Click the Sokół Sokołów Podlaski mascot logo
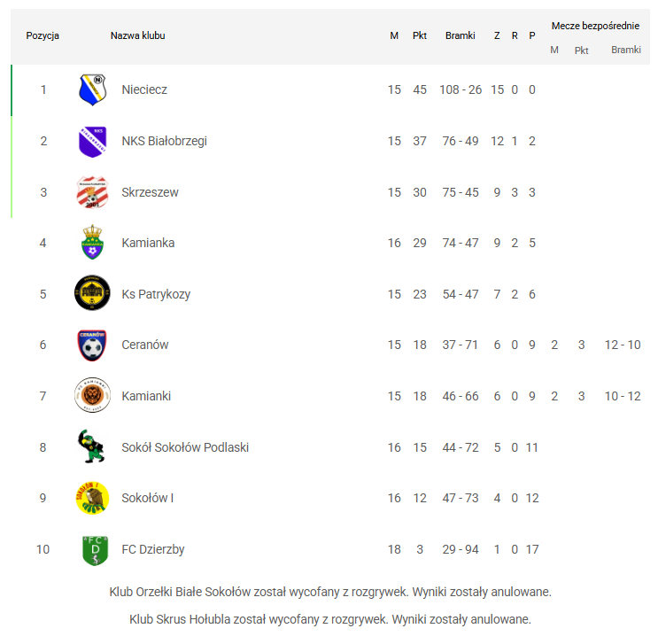The image size is (658, 644). coord(91,446)
